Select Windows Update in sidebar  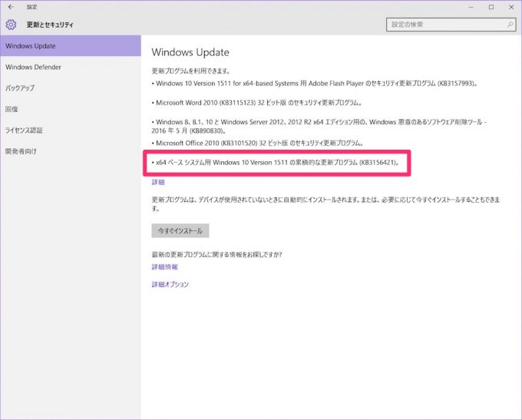tap(71, 46)
